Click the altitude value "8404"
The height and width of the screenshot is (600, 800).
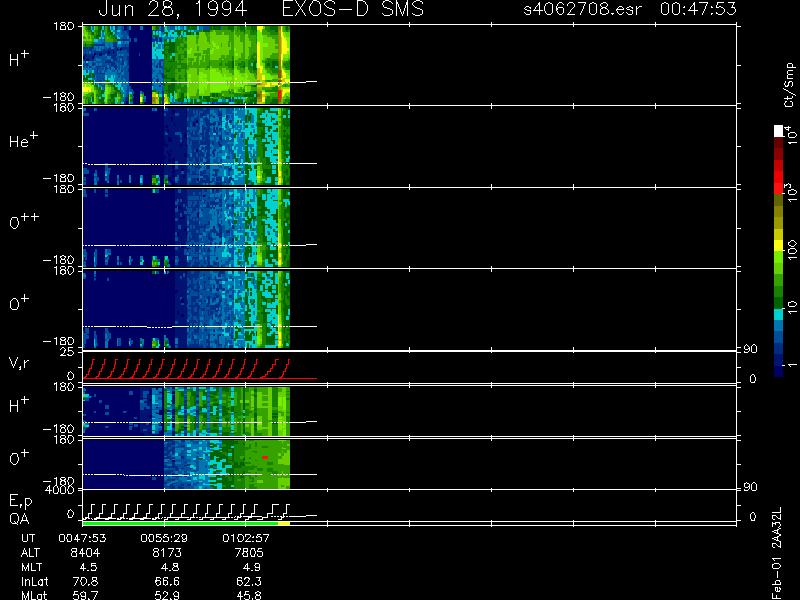pos(85,553)
